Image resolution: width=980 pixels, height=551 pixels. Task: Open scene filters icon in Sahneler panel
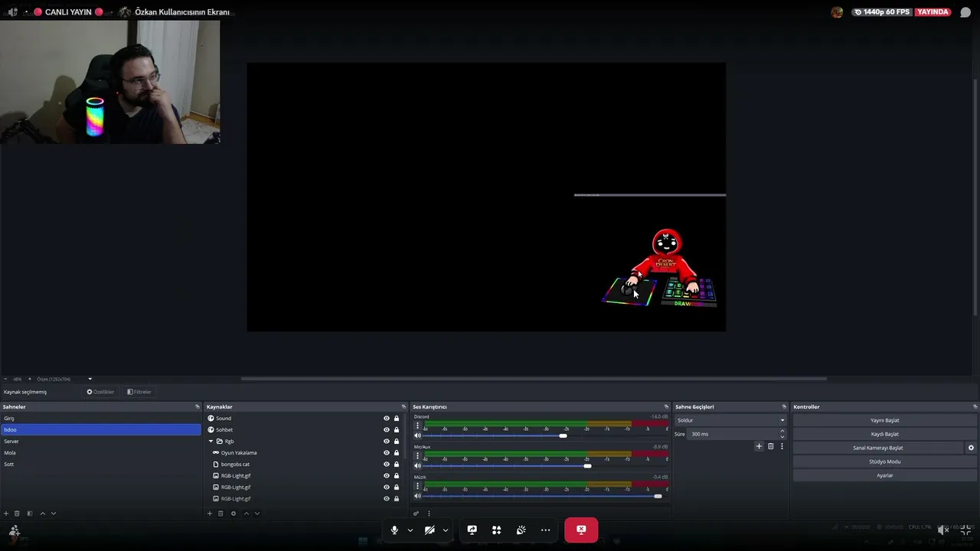coord(29,514)
